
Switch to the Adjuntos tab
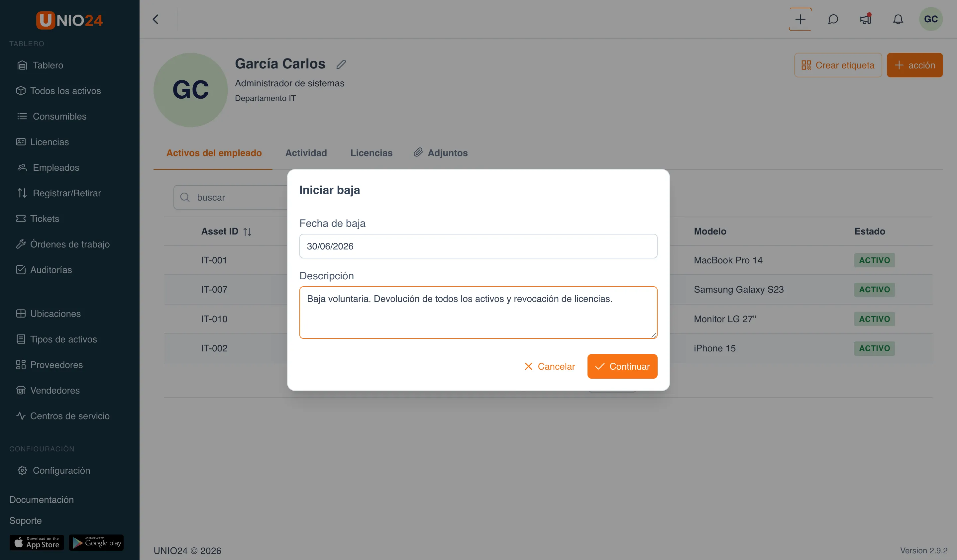(x=441, y=153)
